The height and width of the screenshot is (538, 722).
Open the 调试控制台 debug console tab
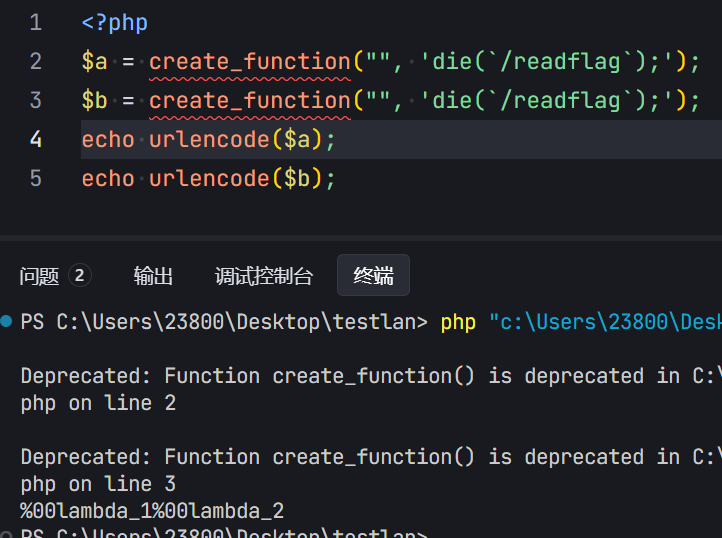[x=264, y=276]
